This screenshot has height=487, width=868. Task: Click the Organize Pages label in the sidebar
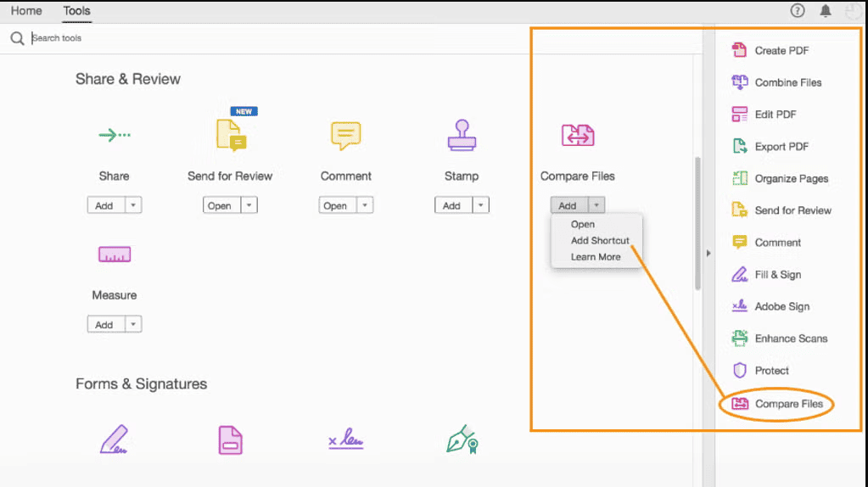coord(792,179)
